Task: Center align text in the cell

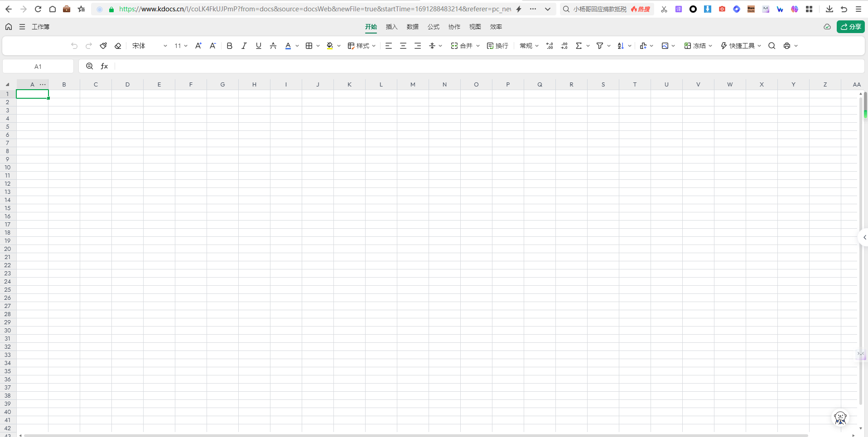Action: pyautogui.click(x=403, y=46)
